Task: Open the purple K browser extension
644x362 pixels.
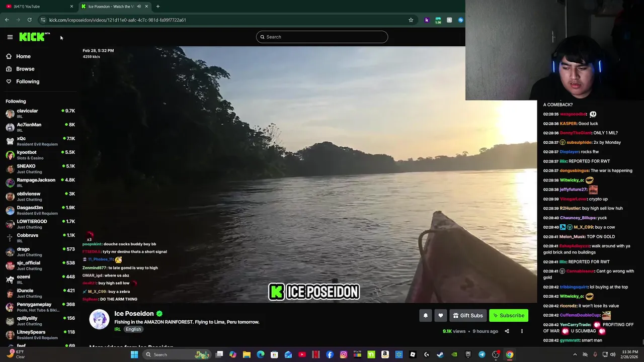Action: (x=427, y=20)
